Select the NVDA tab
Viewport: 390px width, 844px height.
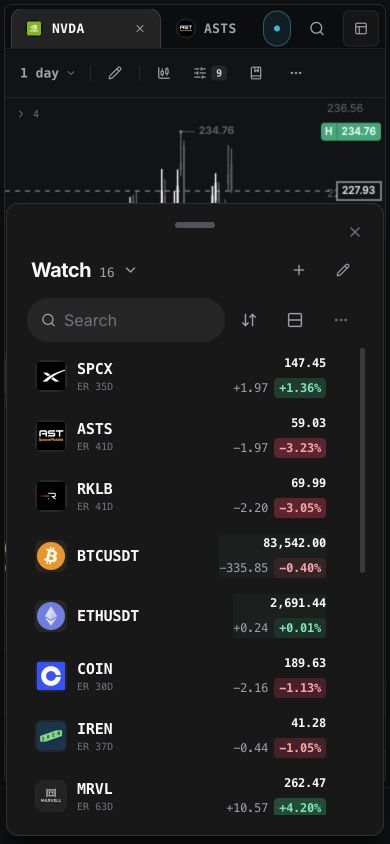tap(86, 29)
